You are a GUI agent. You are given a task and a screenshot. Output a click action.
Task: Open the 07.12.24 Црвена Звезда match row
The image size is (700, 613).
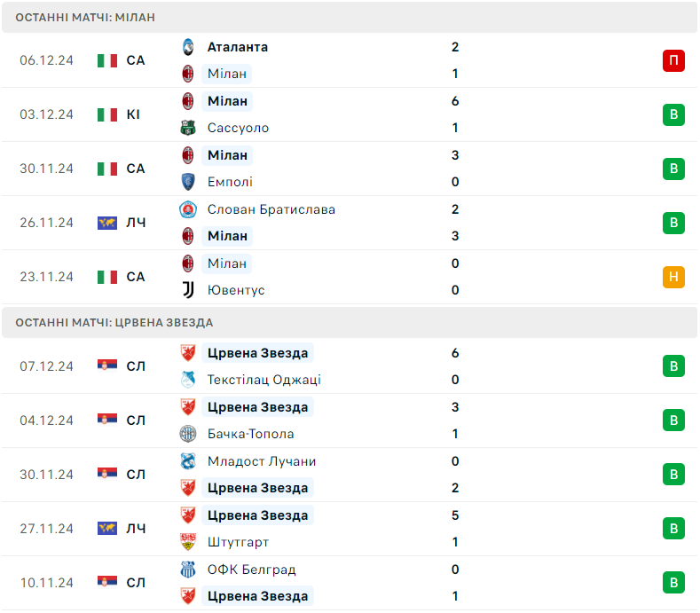pyautogui.click(x=350, y=366)
